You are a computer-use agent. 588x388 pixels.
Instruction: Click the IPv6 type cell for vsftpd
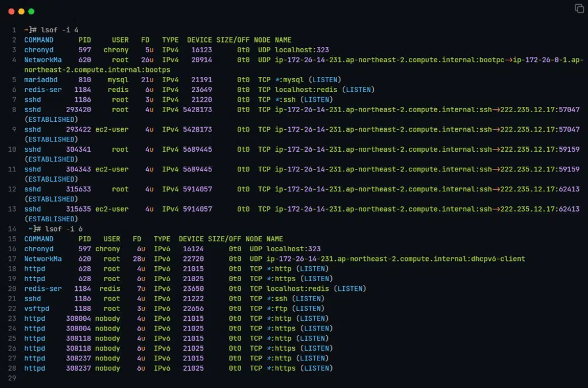(163, 308)
